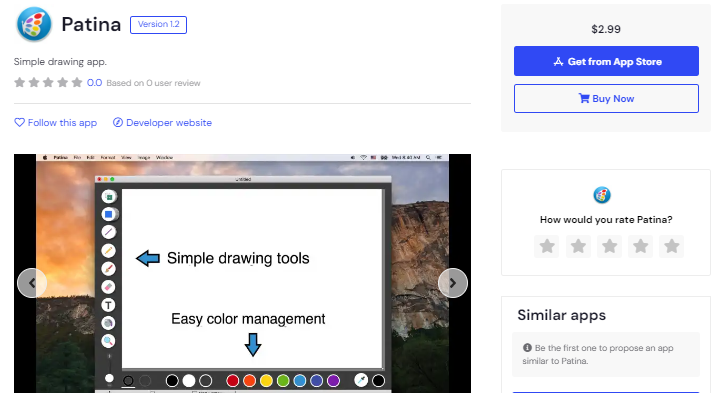712x393 pixels.
Task: Click the 'Simple drawing app.' description
Action: [x=60, y=62]
